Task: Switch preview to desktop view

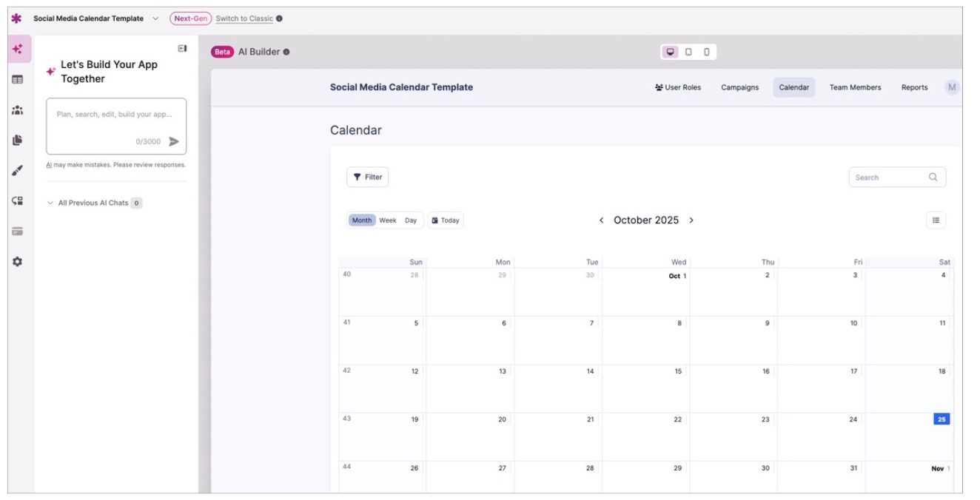Action: [671, 52]
